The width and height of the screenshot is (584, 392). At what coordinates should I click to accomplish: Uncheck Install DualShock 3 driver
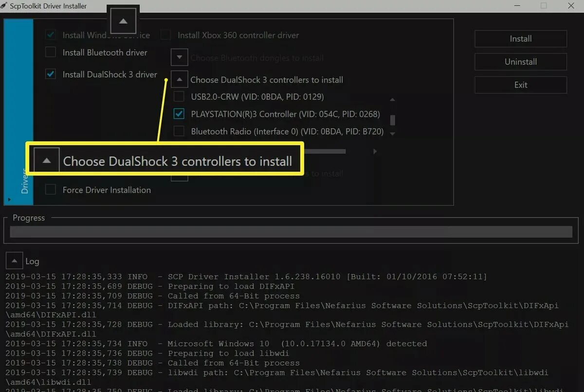51,74
